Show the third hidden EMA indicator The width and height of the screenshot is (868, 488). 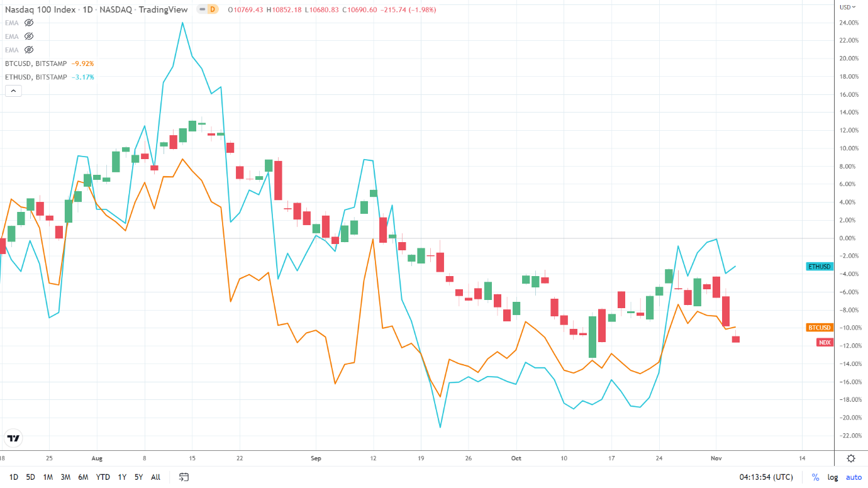[x=28, y=50]
